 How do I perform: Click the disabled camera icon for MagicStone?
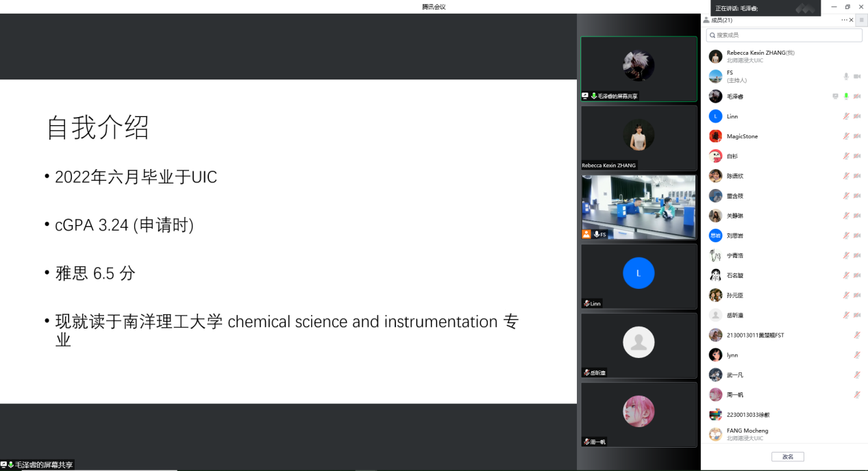click(x=857, y=136)
